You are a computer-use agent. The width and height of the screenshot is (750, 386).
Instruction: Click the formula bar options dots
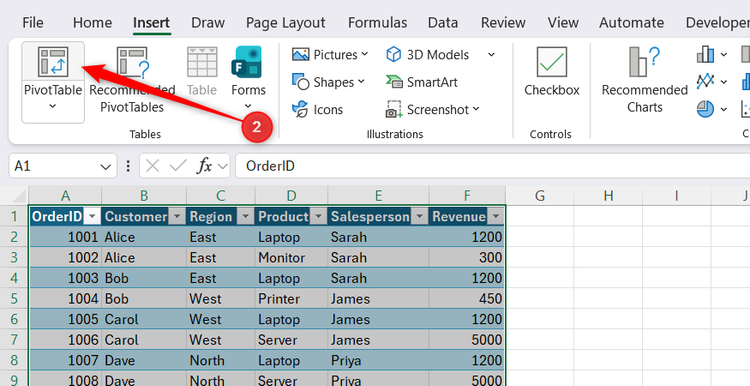(128, 166)
